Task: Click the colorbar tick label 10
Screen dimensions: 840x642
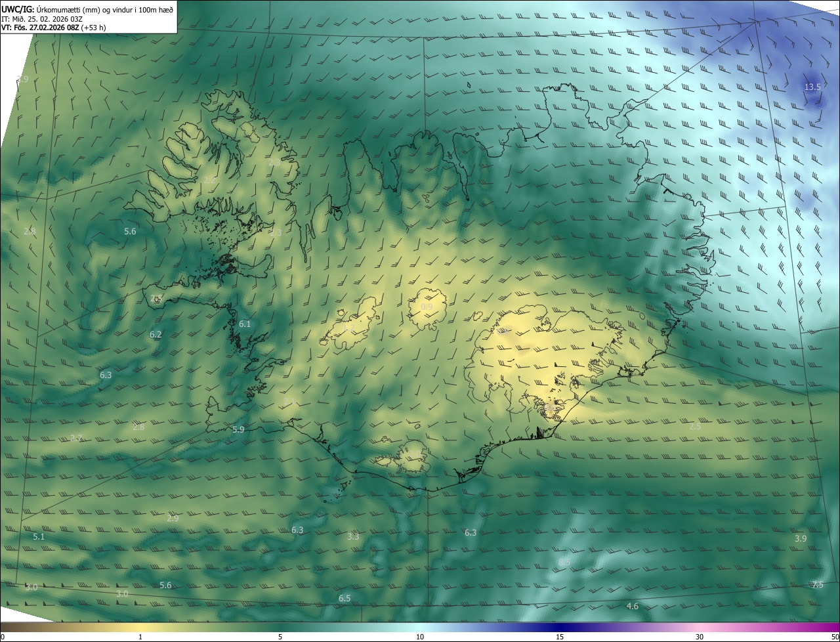Action: click(x=420, y=637)
